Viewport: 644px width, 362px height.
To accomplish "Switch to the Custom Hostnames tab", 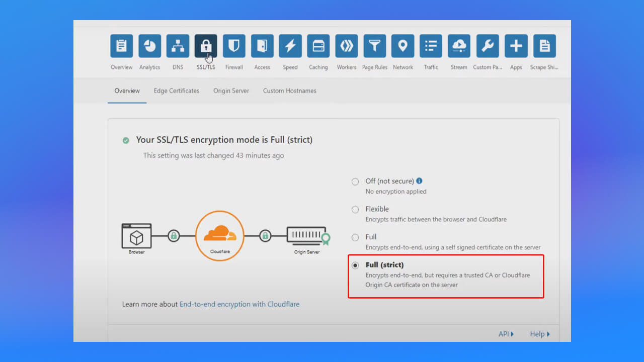I will pyautogui.click(x=290, y=91).
